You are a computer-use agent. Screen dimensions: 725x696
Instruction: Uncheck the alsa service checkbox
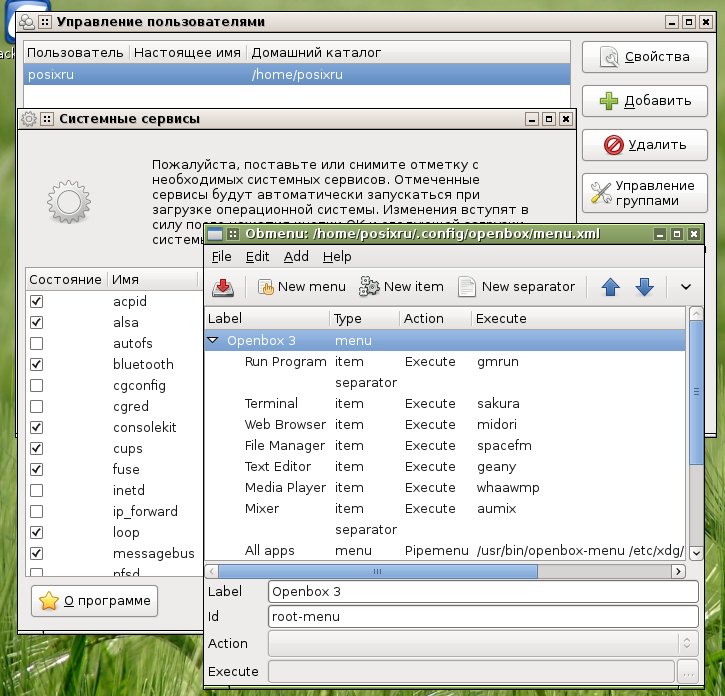point(37,322)
